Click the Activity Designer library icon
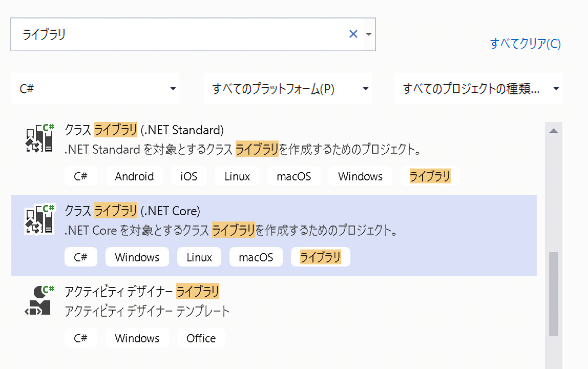588x369 pixels. [40, 300]
